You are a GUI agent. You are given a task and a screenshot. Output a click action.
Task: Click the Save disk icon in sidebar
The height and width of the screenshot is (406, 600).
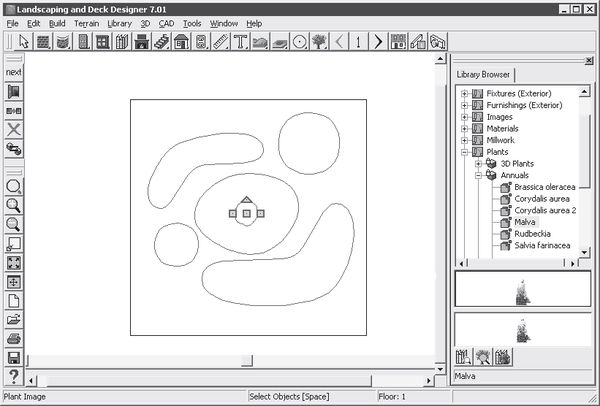(x=14, y=358)
